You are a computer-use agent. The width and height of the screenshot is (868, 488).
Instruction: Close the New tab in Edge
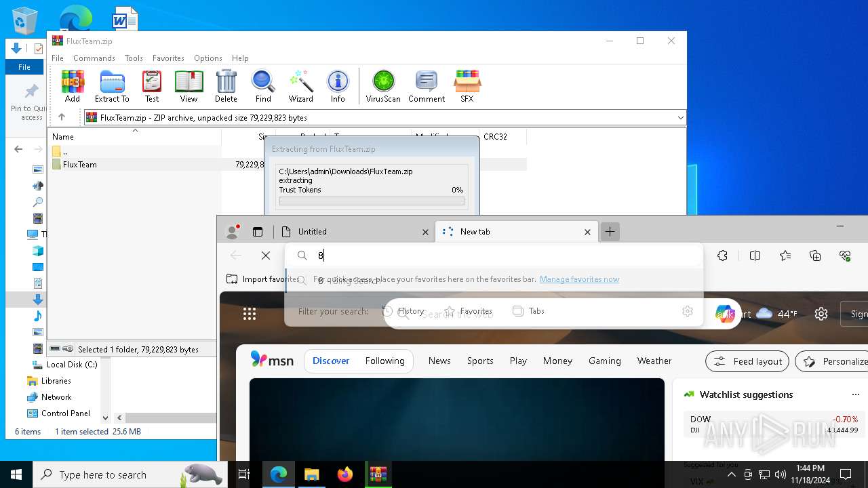tap(587, 232)
